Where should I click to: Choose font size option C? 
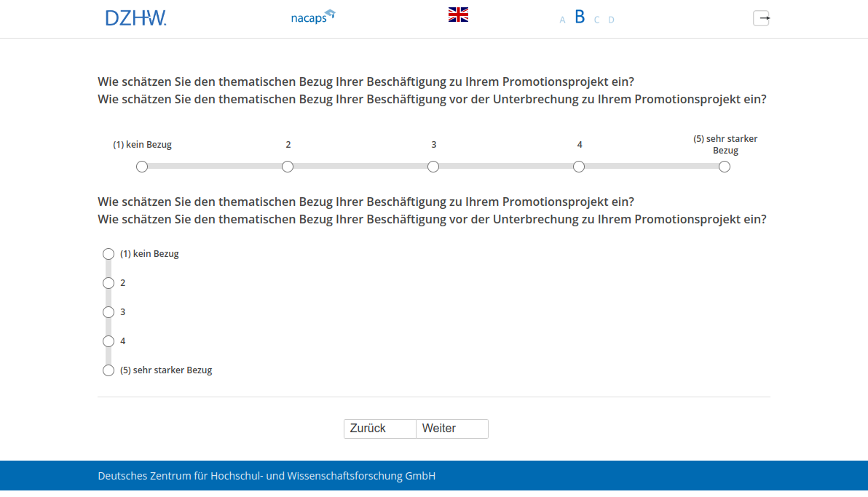596,20
